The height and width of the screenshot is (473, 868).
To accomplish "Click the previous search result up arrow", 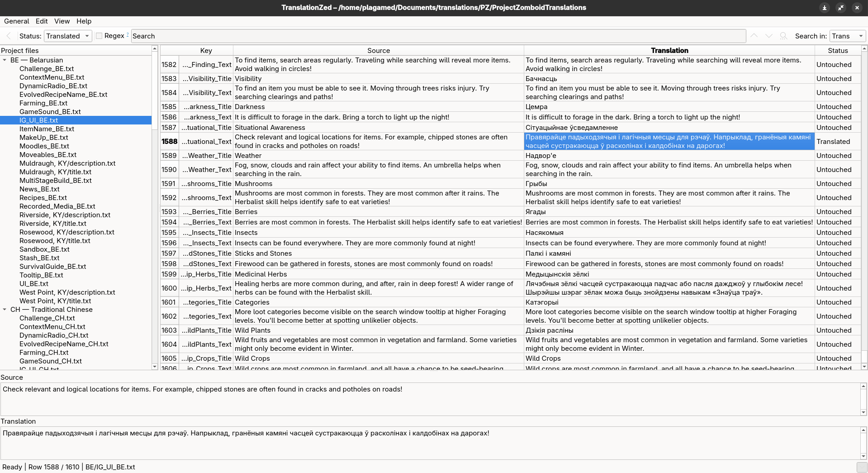I will coord(754,36).
